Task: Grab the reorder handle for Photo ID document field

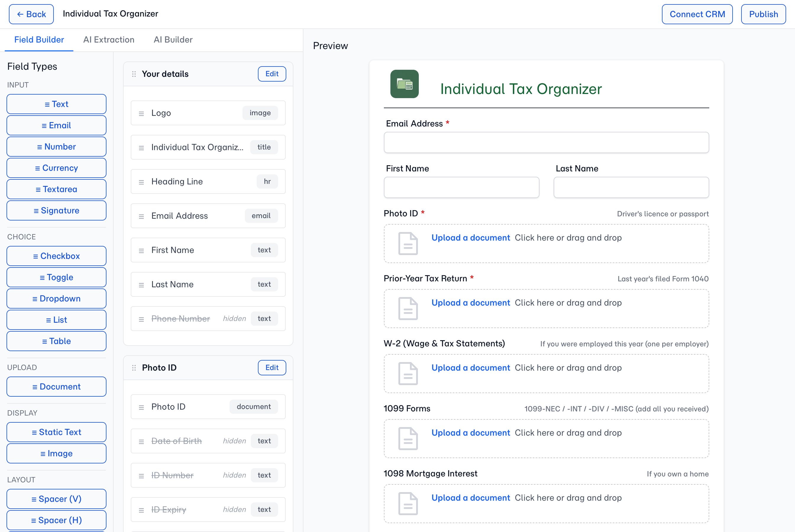Action: [x=142, y=407]
